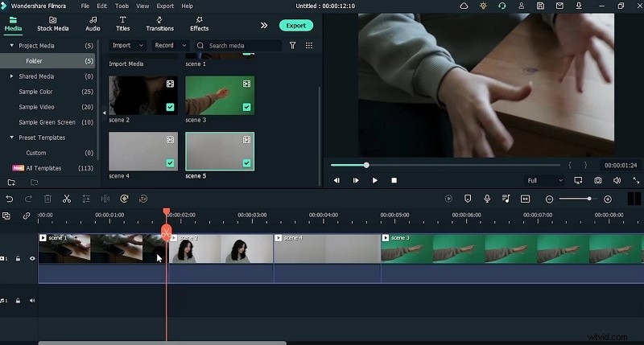
Task: Play the preview video
Action: click(374, 180)
